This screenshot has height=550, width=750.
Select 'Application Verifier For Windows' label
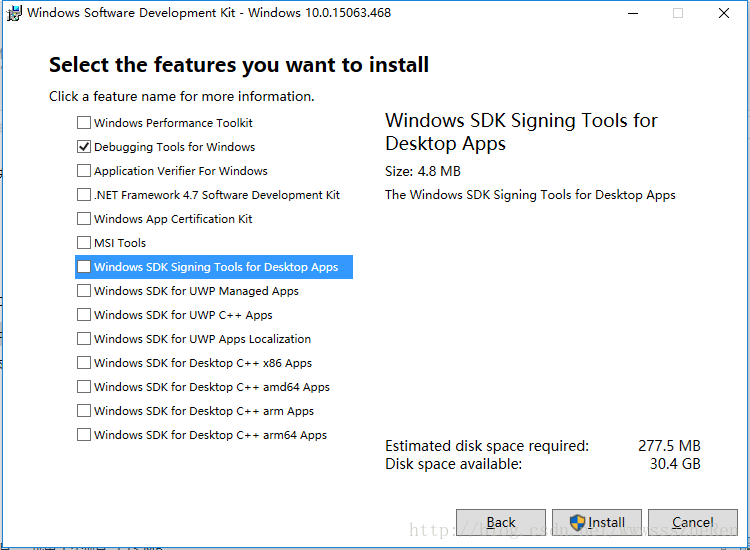pos(181,171)
